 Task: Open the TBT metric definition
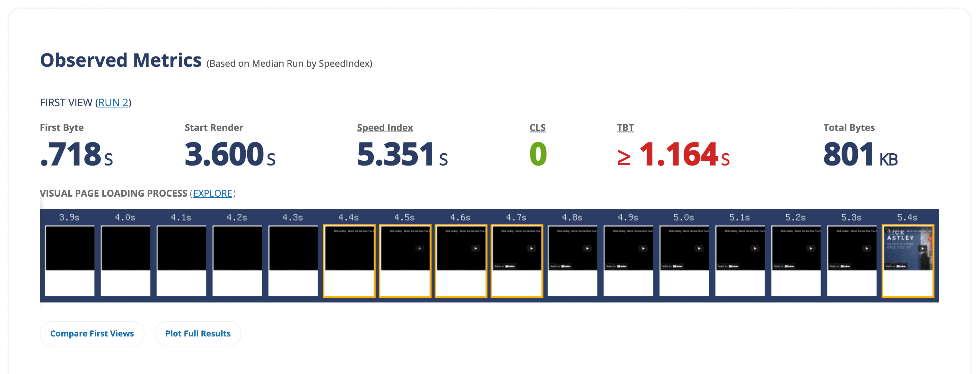point(626,128)
